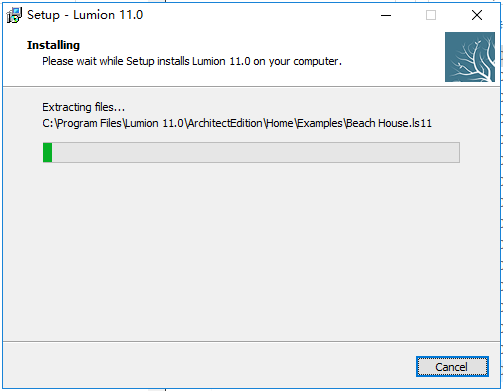Click 'Home' folder name in the path
Image resolution: width=503 pixels, height=391 pixels.
click(x=280, y=123)
